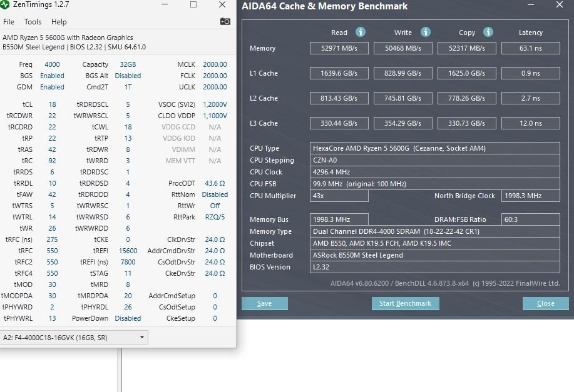Viewport: 574px width, 392px height.
Task: Select L2 Cache latency 2.7 ns
Action: 530,98
